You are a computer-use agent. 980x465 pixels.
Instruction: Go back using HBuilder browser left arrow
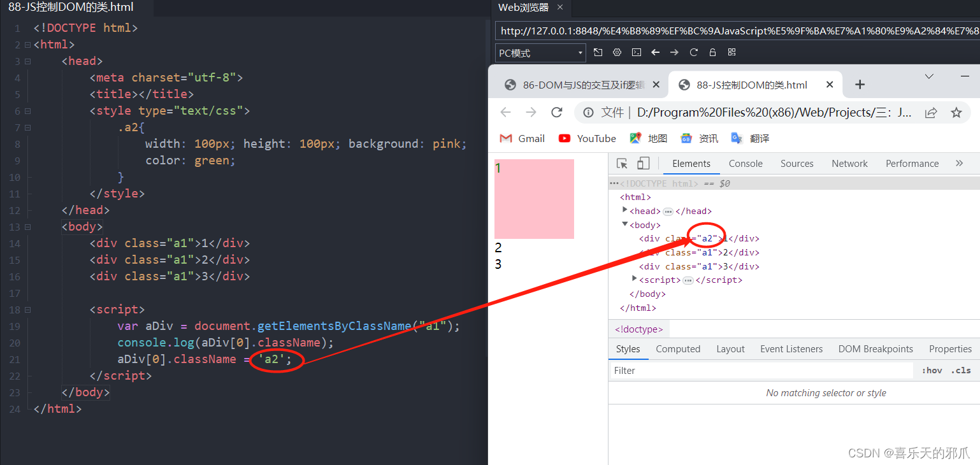point(655,52)
